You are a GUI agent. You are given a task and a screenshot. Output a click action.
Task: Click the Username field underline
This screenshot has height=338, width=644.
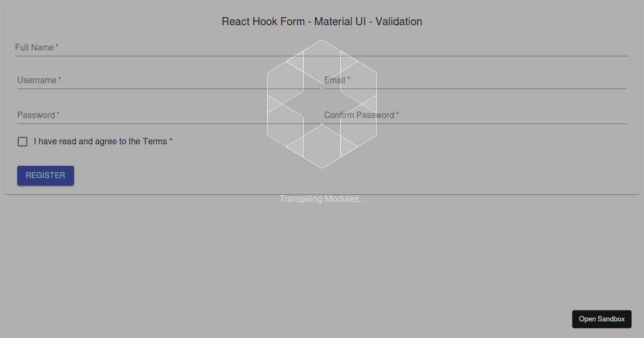coord(161,88)
